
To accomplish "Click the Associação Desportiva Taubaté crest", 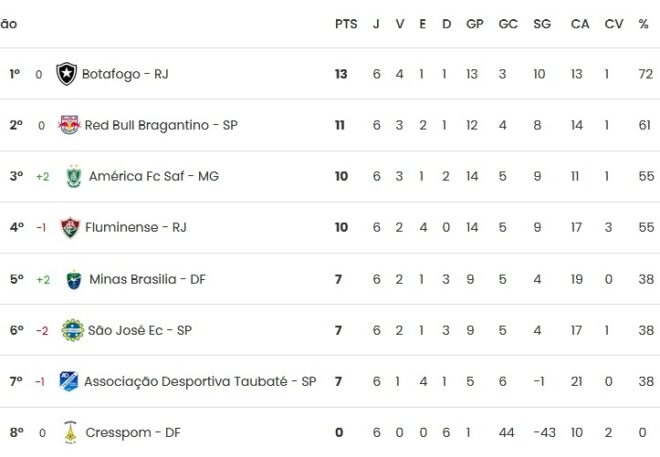I will [68, 381].
